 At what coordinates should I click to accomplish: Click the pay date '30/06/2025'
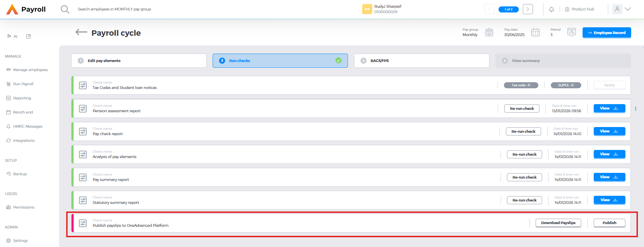click(514, 35)
